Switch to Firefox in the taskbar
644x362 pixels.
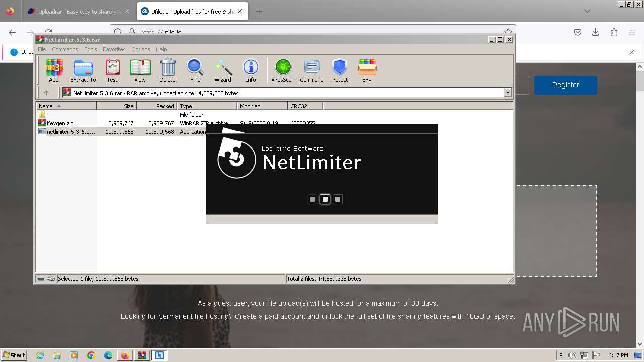click(x=125, y=355)
